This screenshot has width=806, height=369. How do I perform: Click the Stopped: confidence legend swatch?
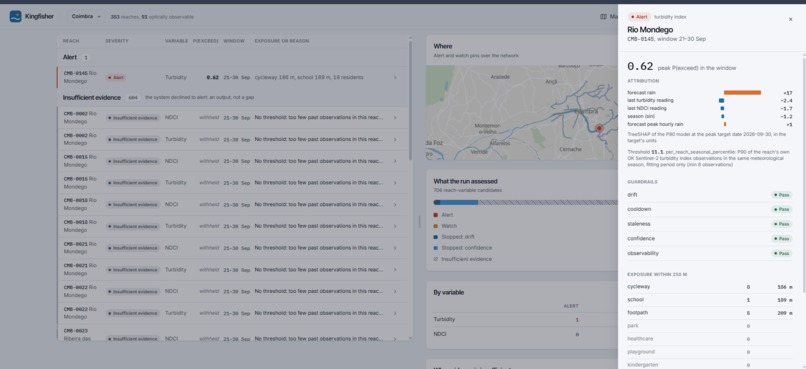[436, 248]
